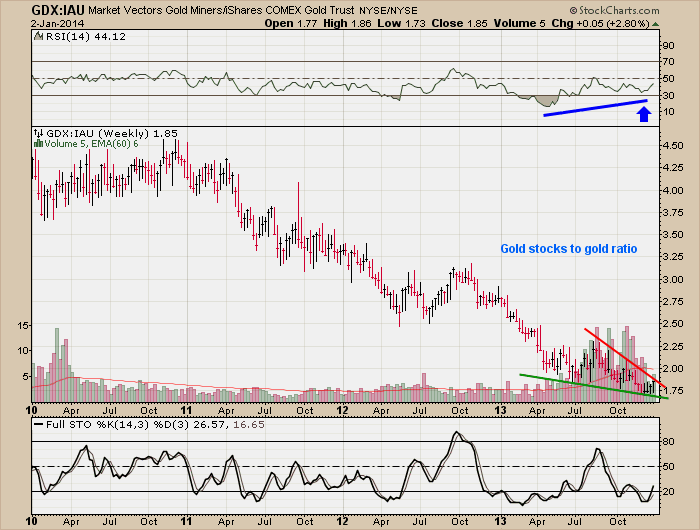Click the 2.50 price axis label
The height and width of the screenshot is (530, 700).
pos(673,324)
